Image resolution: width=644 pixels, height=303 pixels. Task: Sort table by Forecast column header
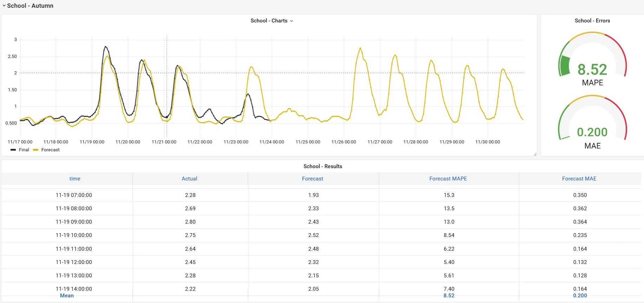click(313, 179)
